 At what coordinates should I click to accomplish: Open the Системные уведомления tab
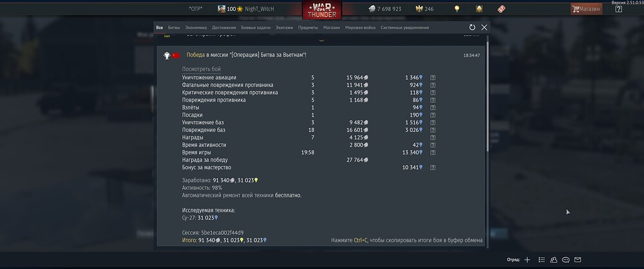[x=404, y=28]
